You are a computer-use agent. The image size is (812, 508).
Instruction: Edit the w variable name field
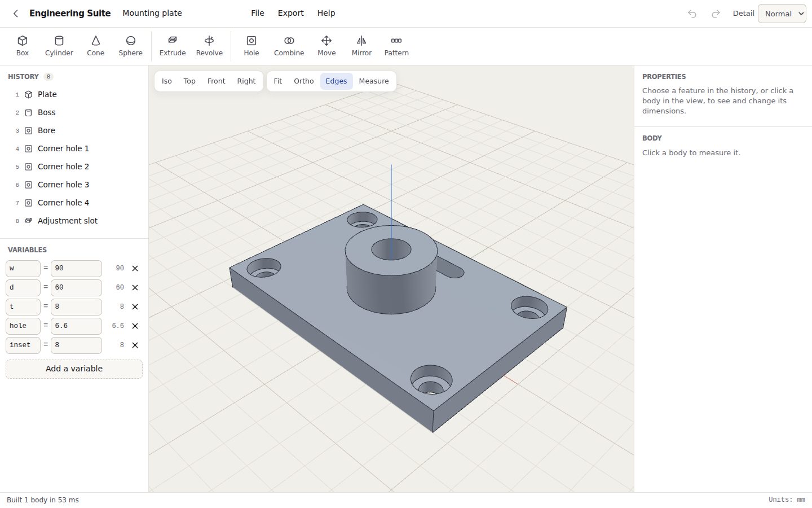(23, 269)
